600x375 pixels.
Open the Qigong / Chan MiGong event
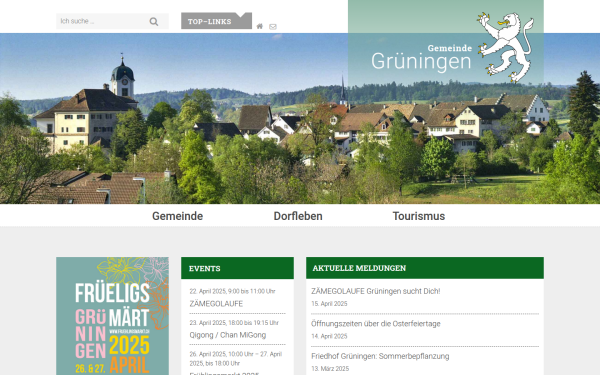pos(228,335)
